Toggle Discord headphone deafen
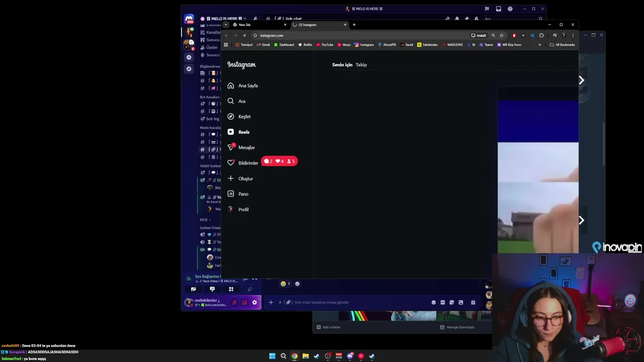644x362 pixels. [245, 302]
